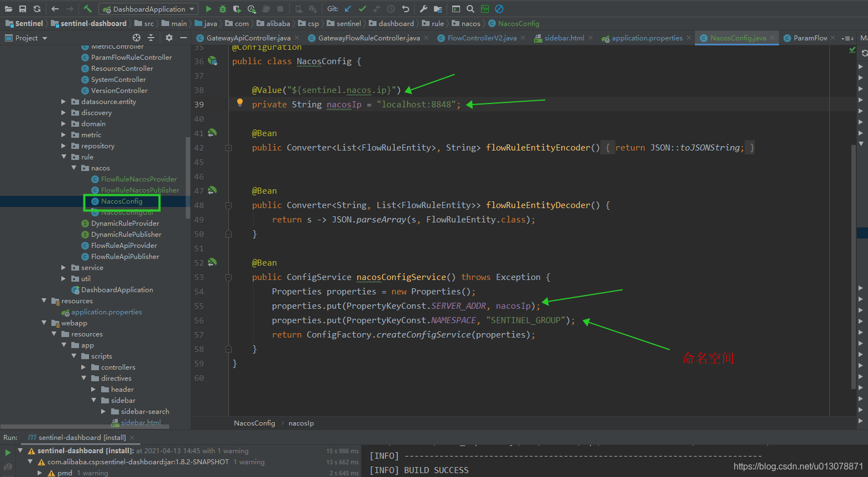
Task: Click the blue prohibited-circle toolbar icon
Action: [499, 9]
